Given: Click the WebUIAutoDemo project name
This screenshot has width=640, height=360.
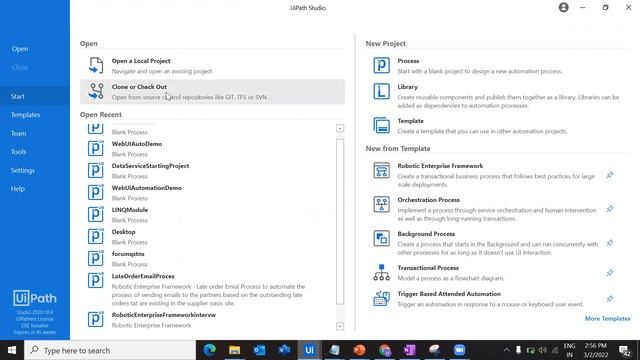Looking at the screenshot, I should (x=137, y=144).
